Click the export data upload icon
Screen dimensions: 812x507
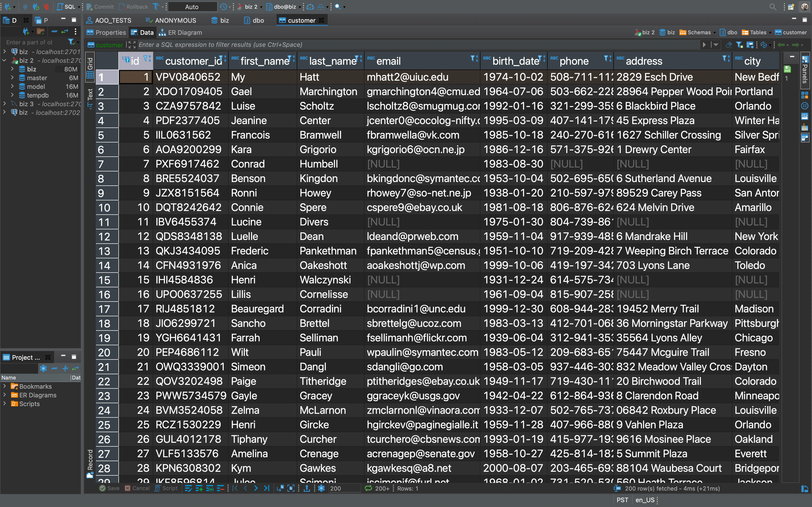pos(306,488)
